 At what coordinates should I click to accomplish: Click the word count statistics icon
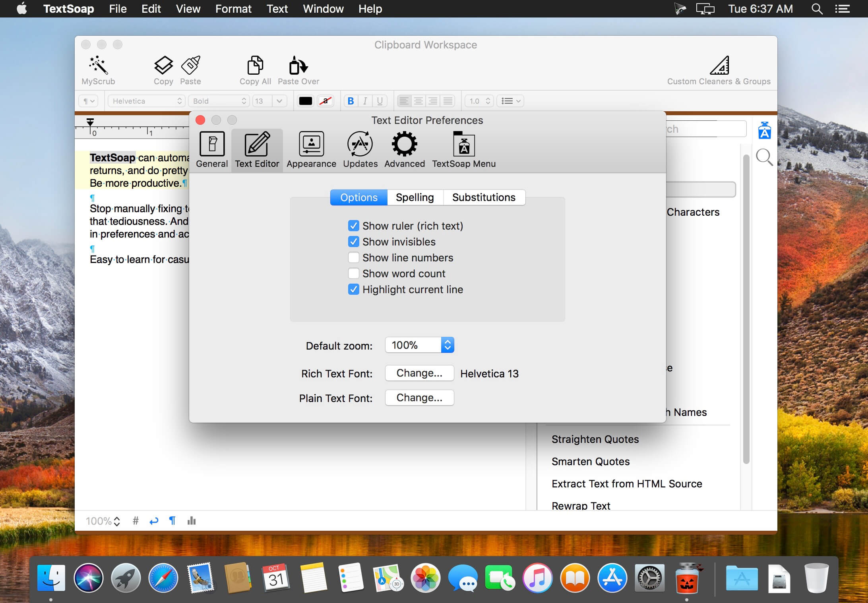pos(191,521)
